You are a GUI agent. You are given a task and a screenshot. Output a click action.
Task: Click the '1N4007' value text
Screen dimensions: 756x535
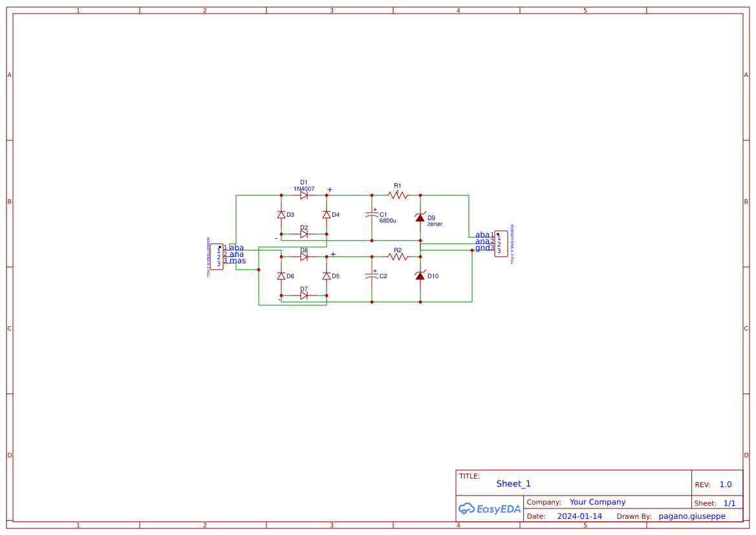304,189
